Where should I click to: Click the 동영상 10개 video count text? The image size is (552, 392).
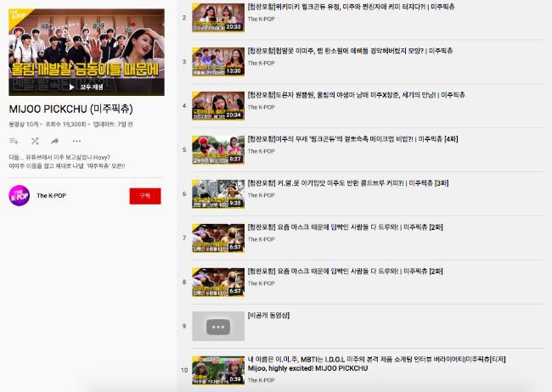click(x=24, y=124)
